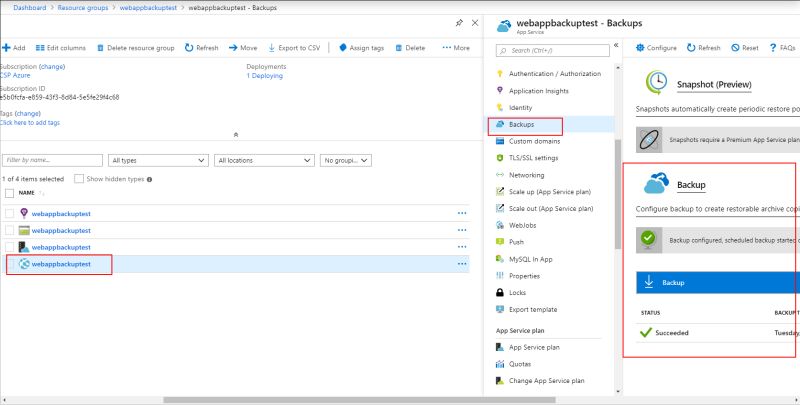Click App Service plan menu icon
800x405 pixels.
click(x=500, y=347)
